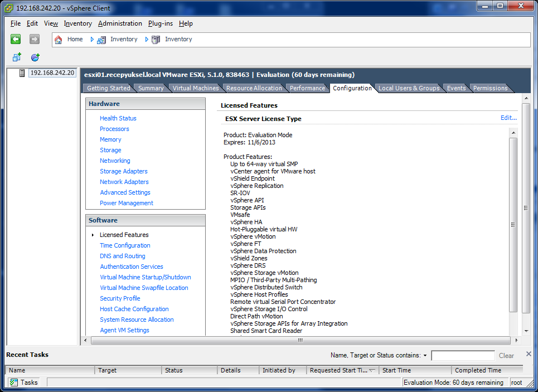Open Virtual Machine Swapfile Location link
The image size is (538, 392).
[x=144, y=288]
